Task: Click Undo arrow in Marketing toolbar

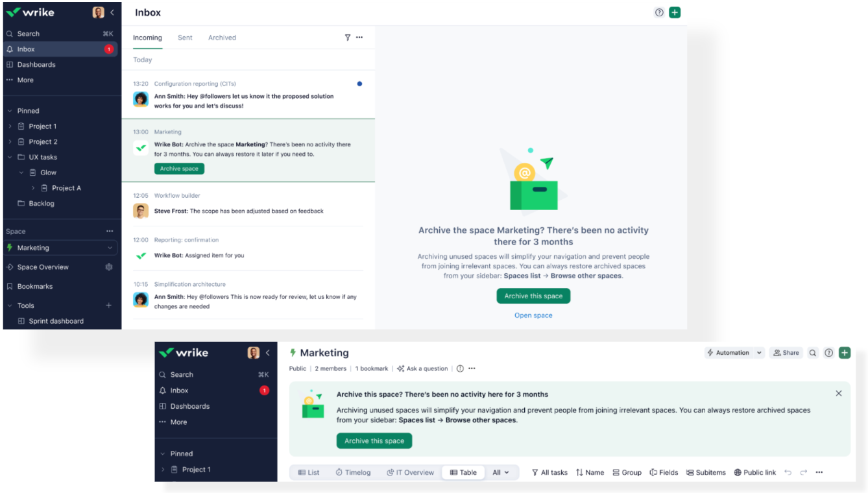Action: (x=788, y=472)
